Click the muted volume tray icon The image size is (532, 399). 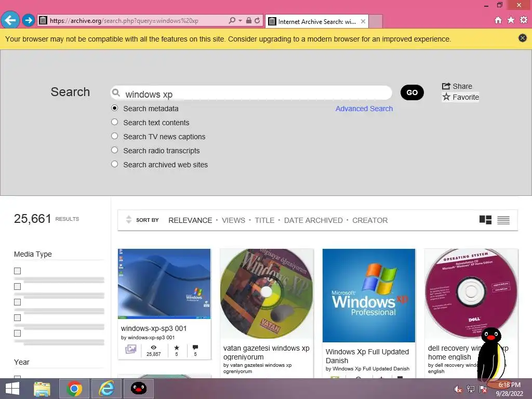pos(458,389)
